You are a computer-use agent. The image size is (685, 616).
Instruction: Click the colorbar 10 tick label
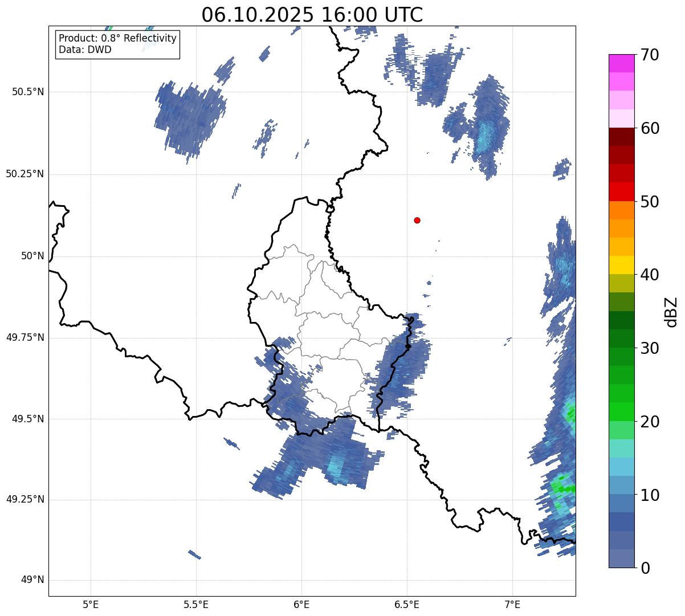coord(650,495)
